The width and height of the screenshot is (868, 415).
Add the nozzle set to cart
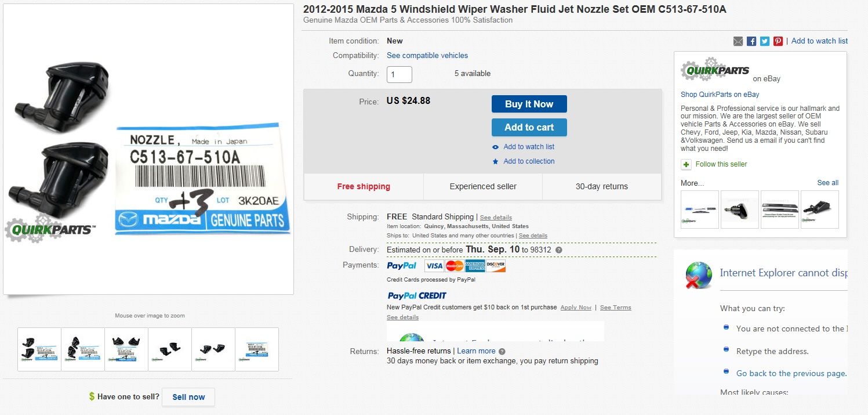pyautogui.click(x=529, y=128)
